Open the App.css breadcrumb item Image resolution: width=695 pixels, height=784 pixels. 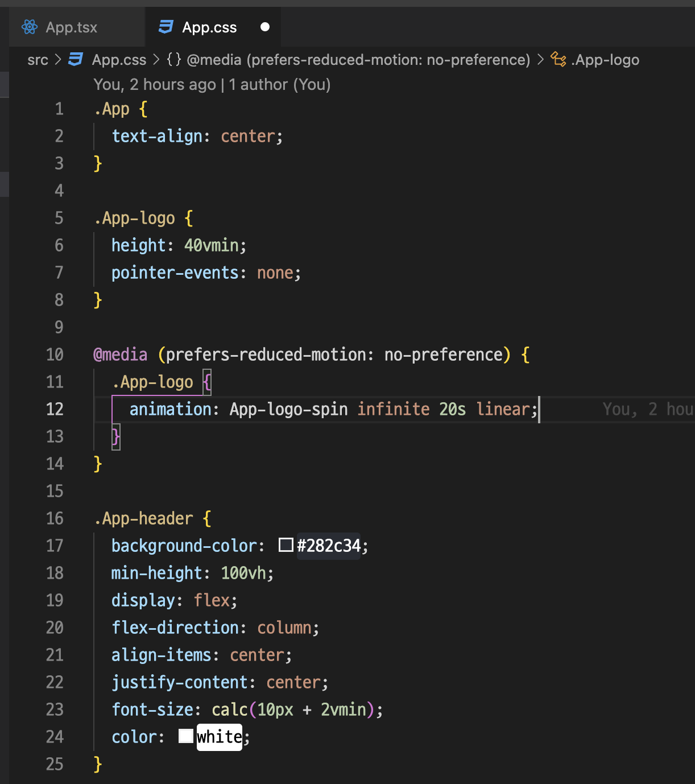119,60
